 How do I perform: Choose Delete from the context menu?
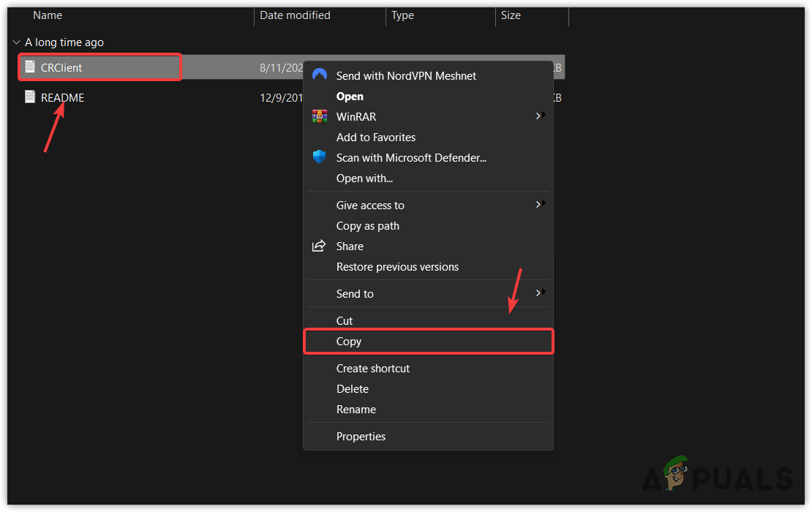coord(352,389)
